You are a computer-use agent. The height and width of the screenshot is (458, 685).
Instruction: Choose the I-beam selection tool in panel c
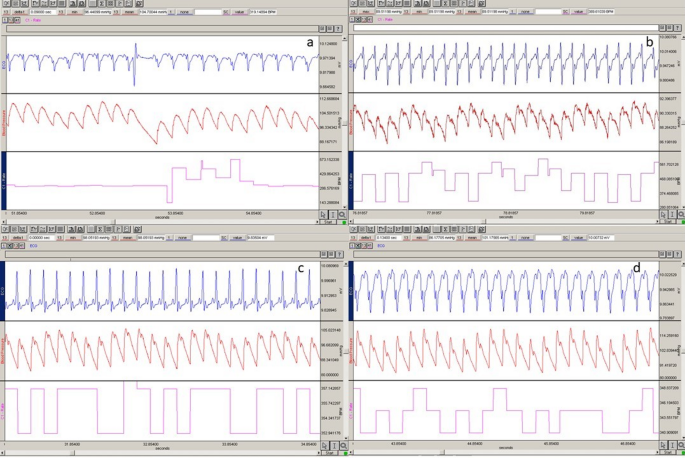[334, 445]
